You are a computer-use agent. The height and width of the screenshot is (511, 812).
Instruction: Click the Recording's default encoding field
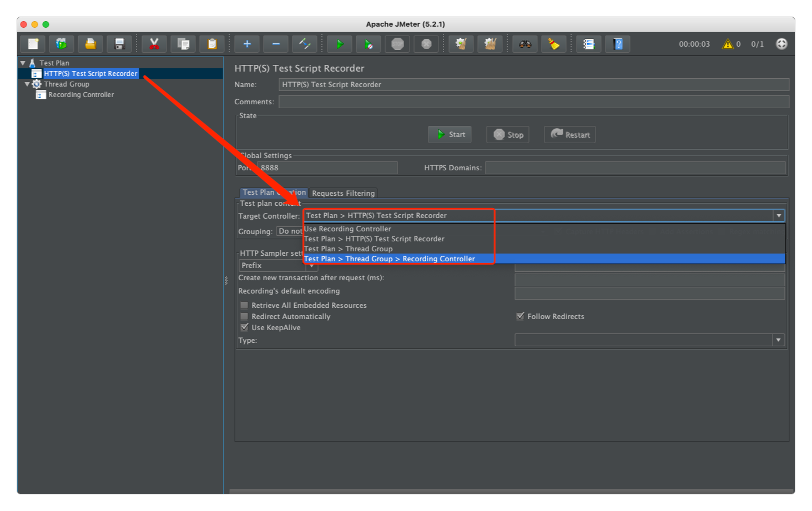click(x=650, y=293)
